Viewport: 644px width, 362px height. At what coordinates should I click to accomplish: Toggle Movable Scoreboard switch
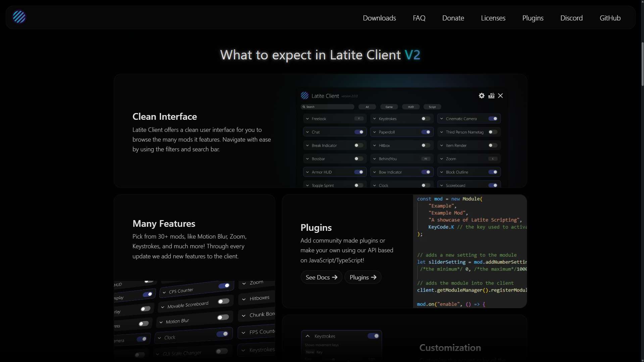click(x=223, y=301)
